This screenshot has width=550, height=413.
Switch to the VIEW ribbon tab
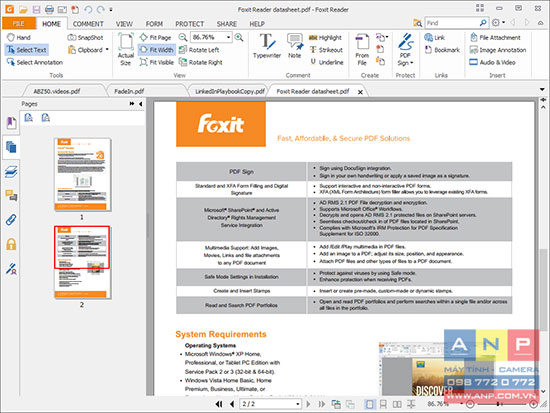tap(124, 24)
